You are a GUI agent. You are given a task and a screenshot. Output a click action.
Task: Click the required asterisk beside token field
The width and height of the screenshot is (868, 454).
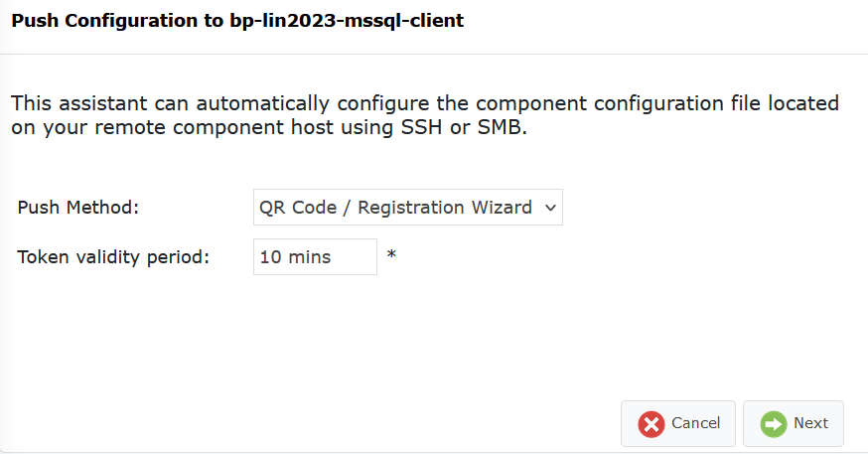(391, 254)
